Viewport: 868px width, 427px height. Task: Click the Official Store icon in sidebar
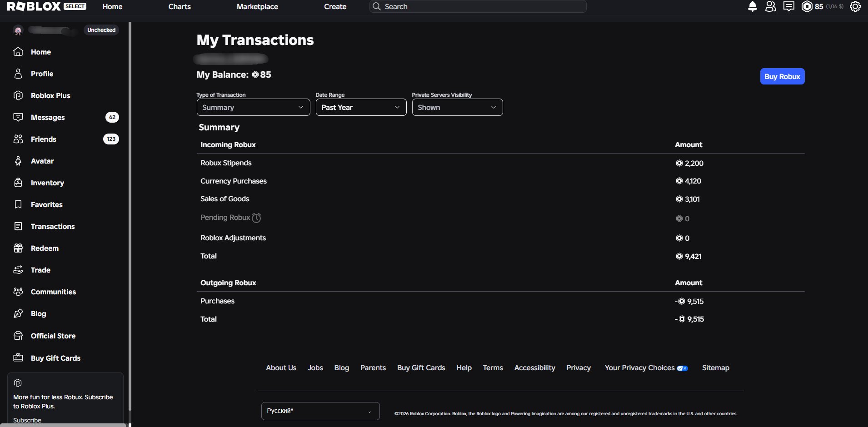click(18, 336)
